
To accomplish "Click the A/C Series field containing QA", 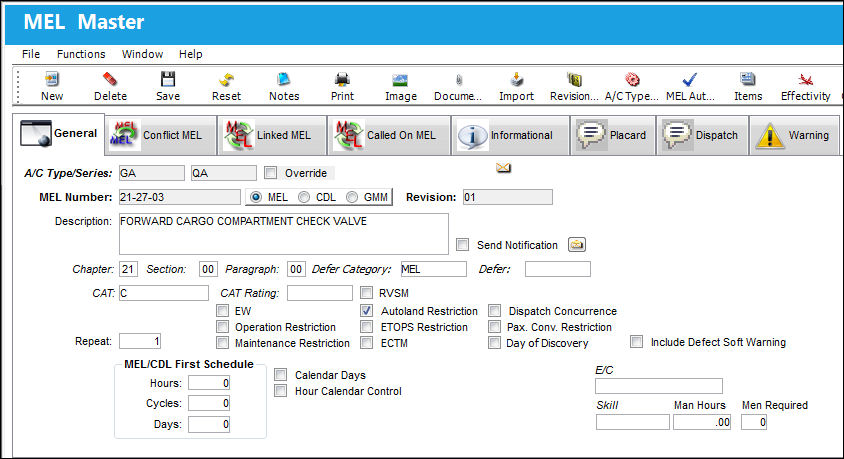I will click(223, 173).
